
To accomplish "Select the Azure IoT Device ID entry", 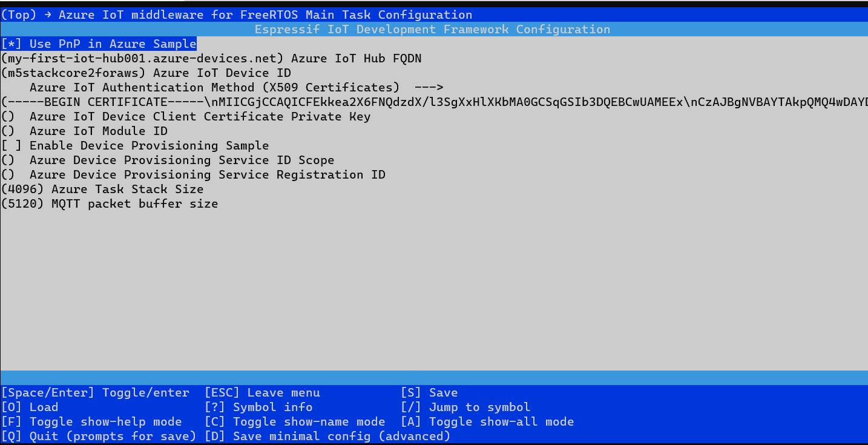I will click(x=146, y=73).
